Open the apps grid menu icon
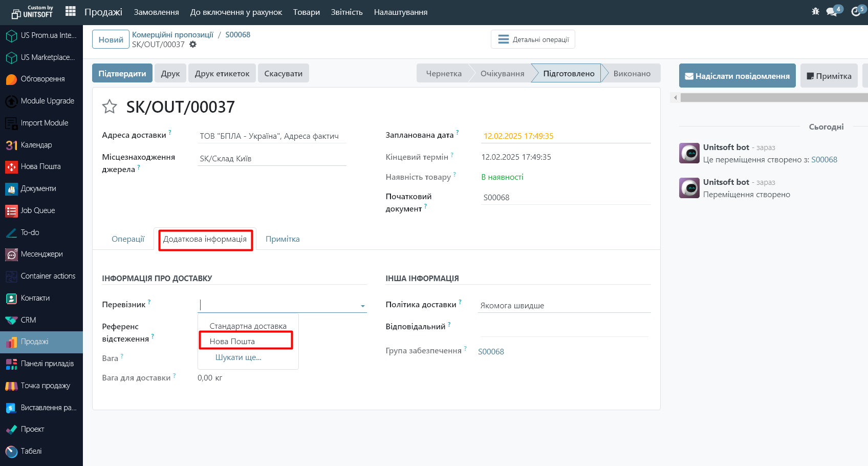Screen dimensions: 868x466 (x=71, y=11)
